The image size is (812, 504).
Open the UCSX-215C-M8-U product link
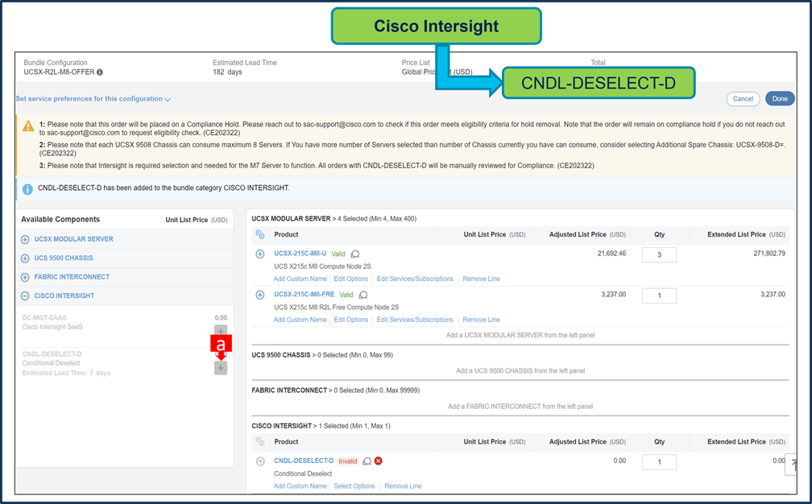pyautogui.click(x=300, y=254)
